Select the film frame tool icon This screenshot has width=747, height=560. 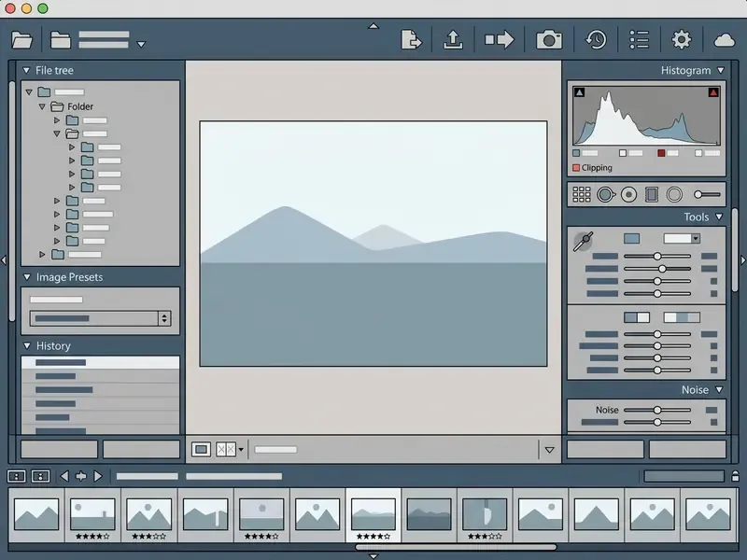(x=651, y=194)
